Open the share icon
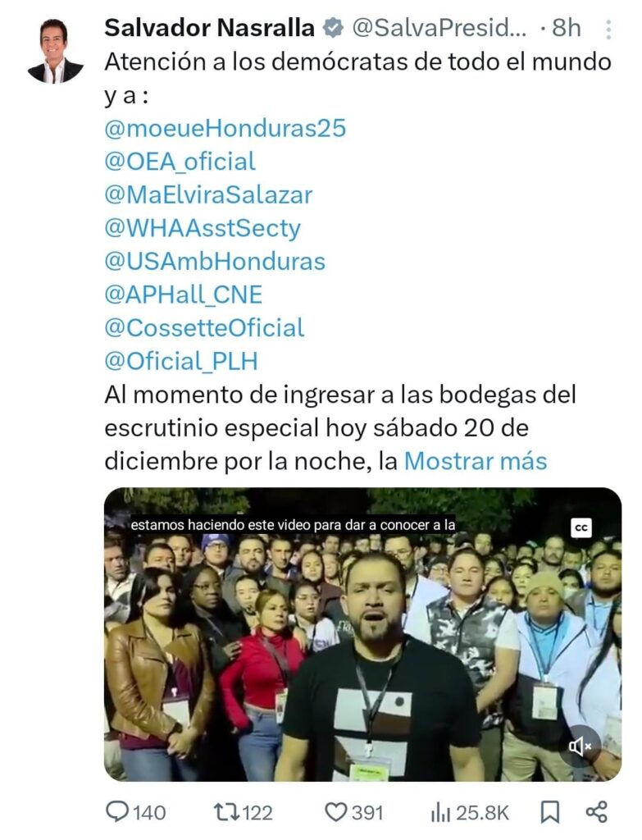The width and height of the screenshot is (642, 840). pyautogui.click(x=596, y=812)
